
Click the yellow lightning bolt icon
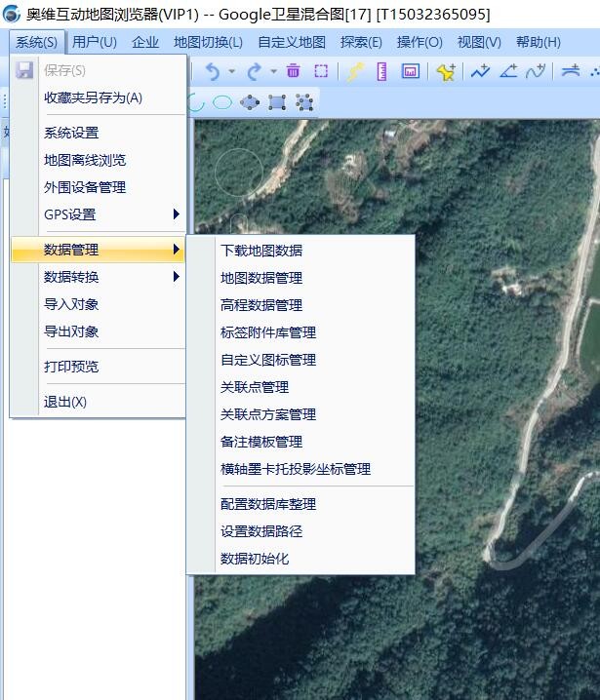coord(355,71)
